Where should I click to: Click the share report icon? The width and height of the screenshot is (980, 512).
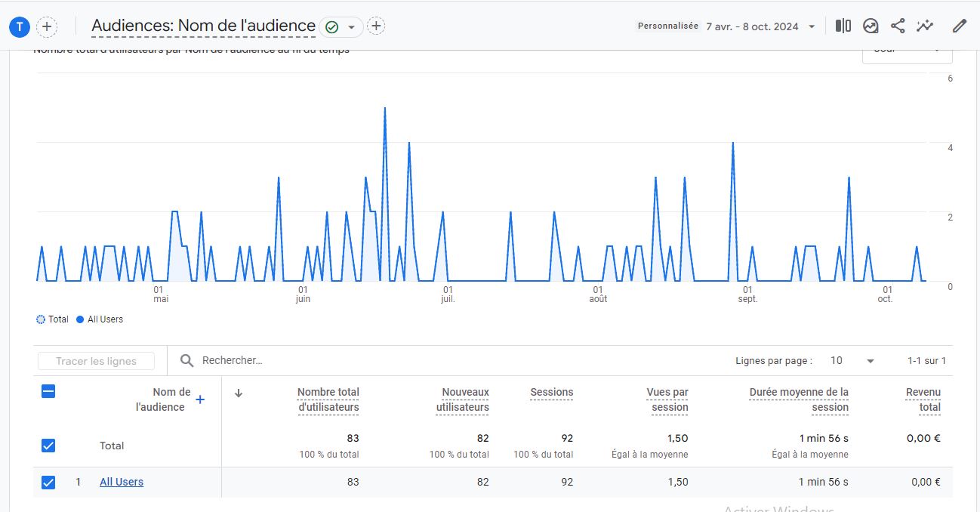coord(898,26)
